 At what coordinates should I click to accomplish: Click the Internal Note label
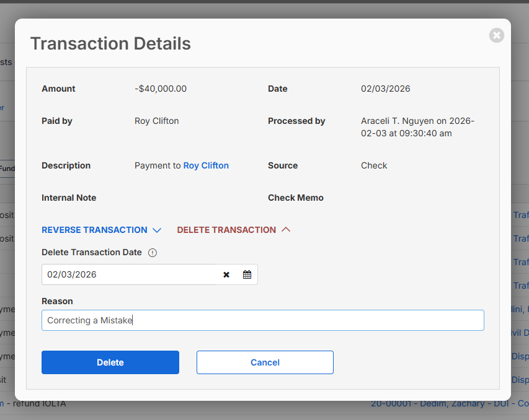(69, 198)
